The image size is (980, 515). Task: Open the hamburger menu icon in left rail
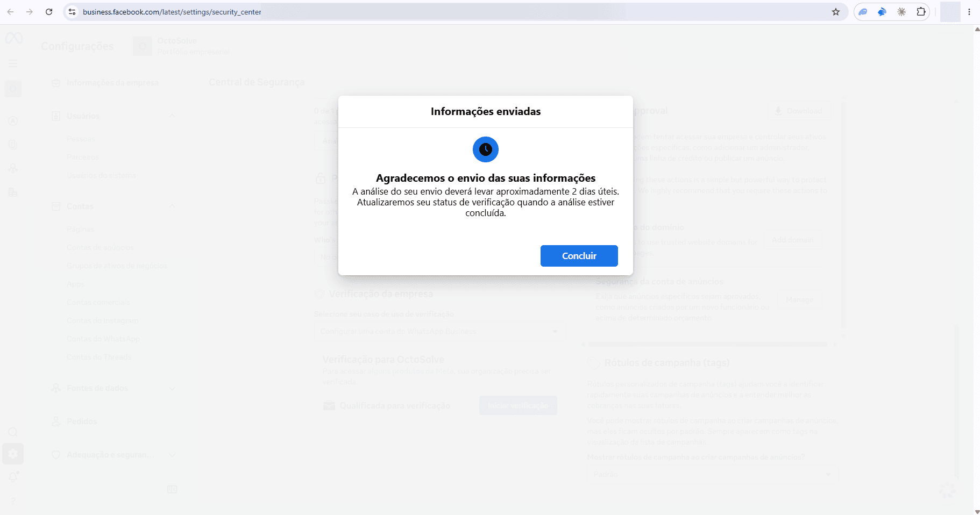13,63
